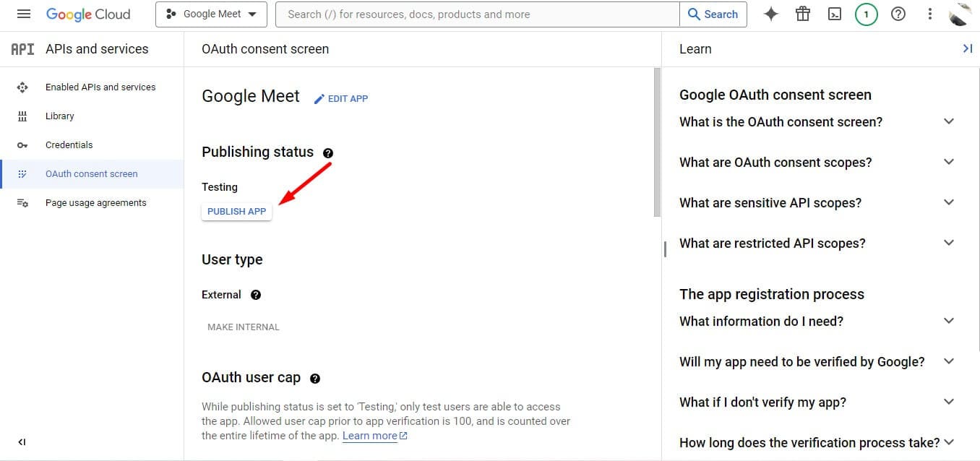Viewport: 980px width, 461px height.
Task: Open the account profile avatar
Action: pyautogui.click(x=960, y=14)
